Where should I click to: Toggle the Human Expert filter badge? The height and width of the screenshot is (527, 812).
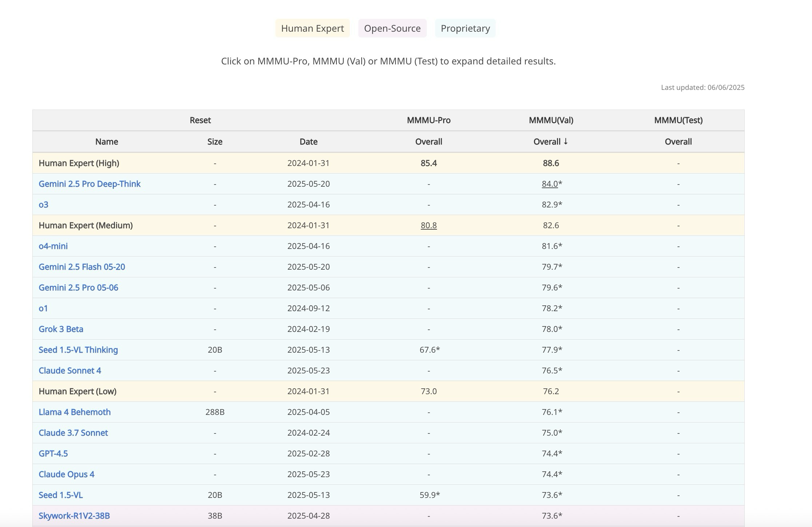[312, 28]
